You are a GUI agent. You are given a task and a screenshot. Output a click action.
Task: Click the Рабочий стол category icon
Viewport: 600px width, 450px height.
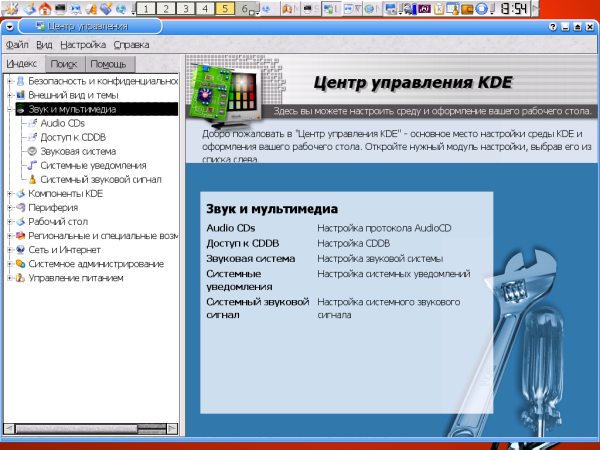click(x=20, y=222)
